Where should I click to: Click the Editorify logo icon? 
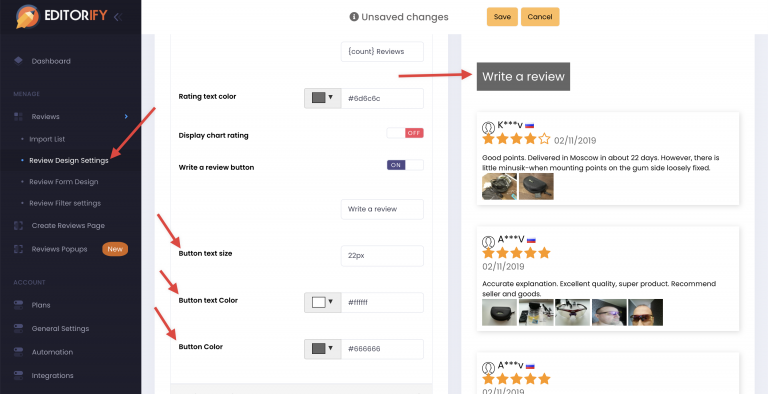click(x=27, y=16)
